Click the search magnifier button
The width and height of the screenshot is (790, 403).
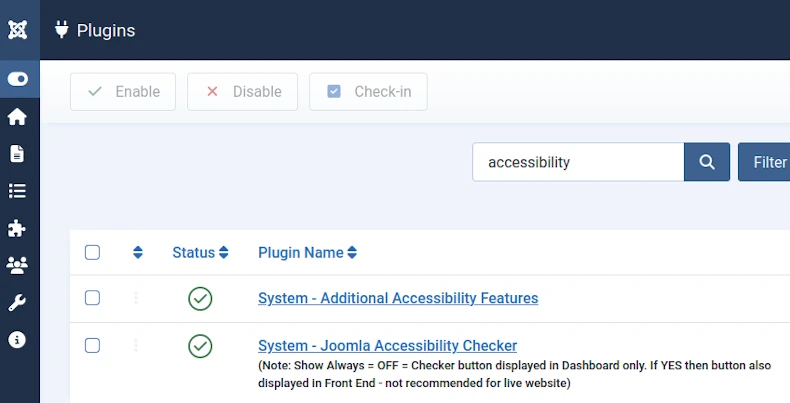pyautogui.click(x=707, y=162)
